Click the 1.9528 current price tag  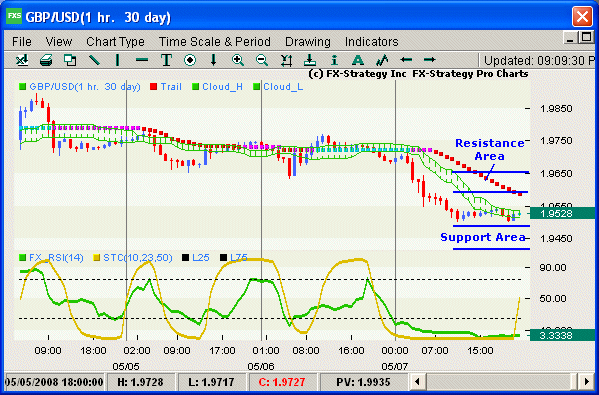(562, 213)
